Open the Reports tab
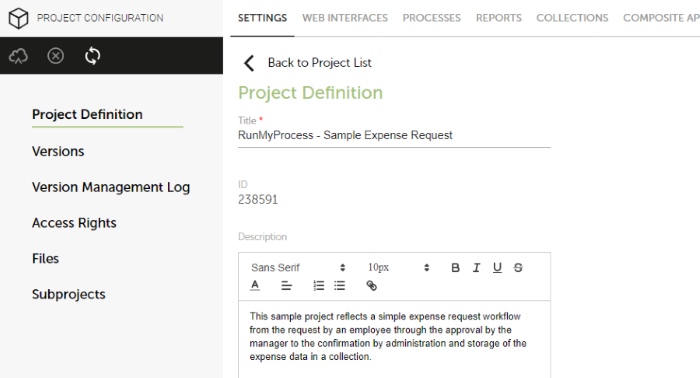Image resolution: width=700 pixels, height=378 pixels. point(499,18)
